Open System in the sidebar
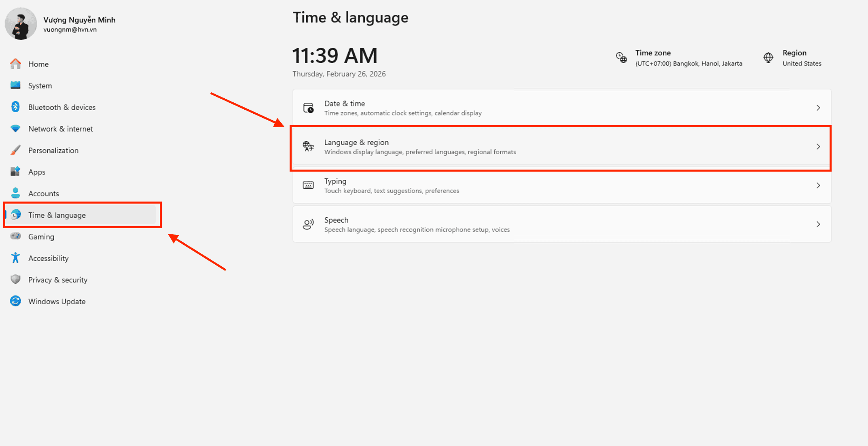Viewport: 868px width, 446px height. (40, 86)
